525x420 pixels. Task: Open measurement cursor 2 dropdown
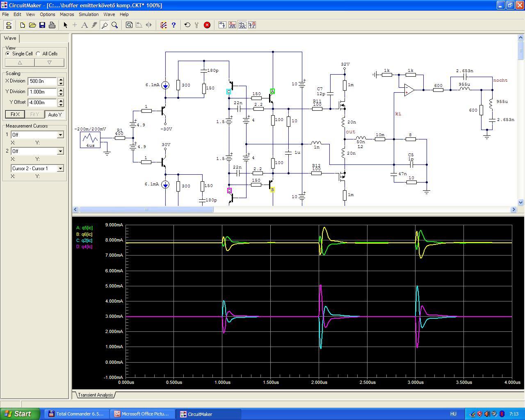[x=60, y=151]
